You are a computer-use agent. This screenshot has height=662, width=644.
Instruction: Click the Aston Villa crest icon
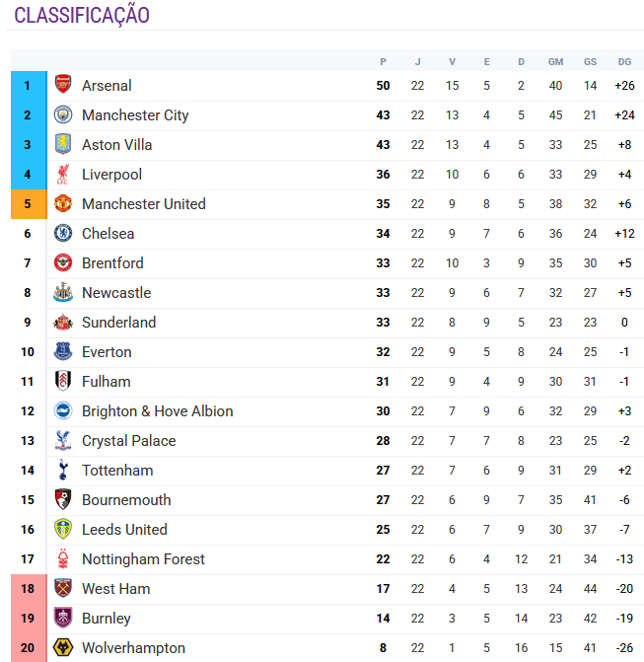click(x=63, y=145)
